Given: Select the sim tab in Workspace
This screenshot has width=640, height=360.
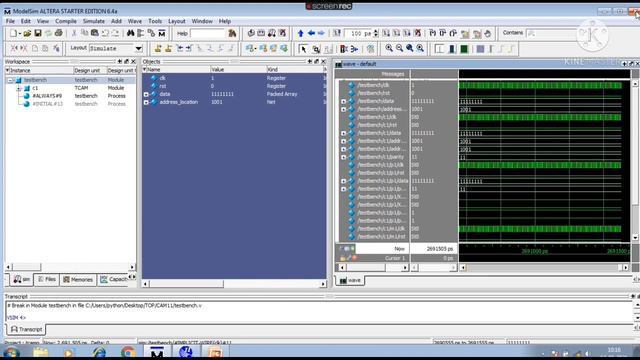Looking at the screenshot, I should tap(21, 280).
